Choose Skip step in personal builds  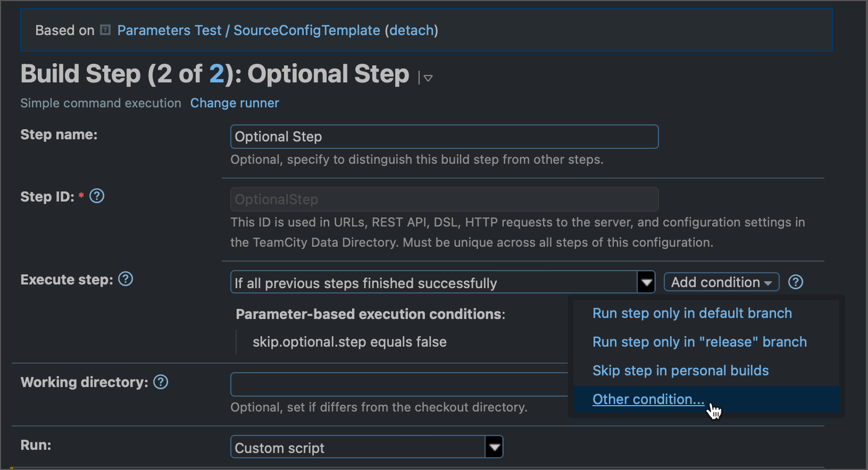680,370
